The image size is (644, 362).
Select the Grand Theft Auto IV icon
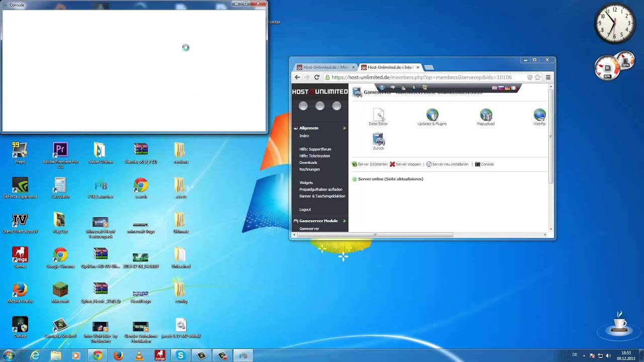pos(20,223)
